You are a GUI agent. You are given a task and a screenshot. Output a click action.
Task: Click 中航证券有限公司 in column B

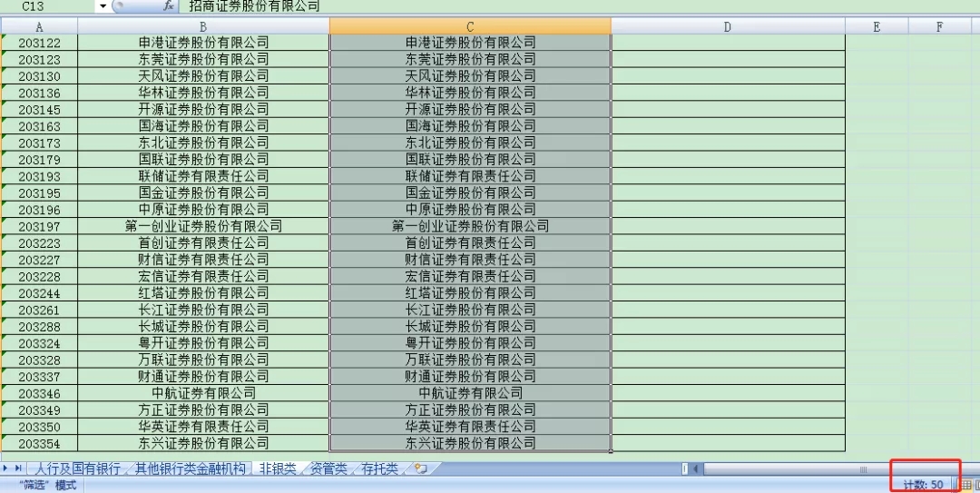203,393
